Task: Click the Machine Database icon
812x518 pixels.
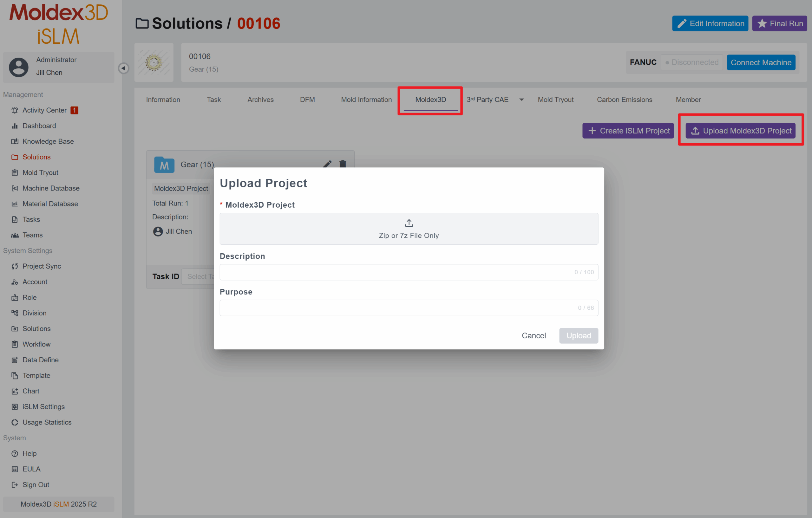Action: pos(15,188)
